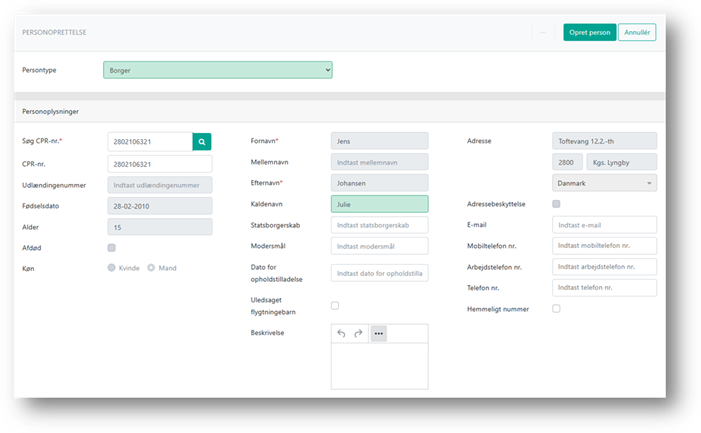Click the redo arrow in Beskrivelse editor

coord(359,333)
